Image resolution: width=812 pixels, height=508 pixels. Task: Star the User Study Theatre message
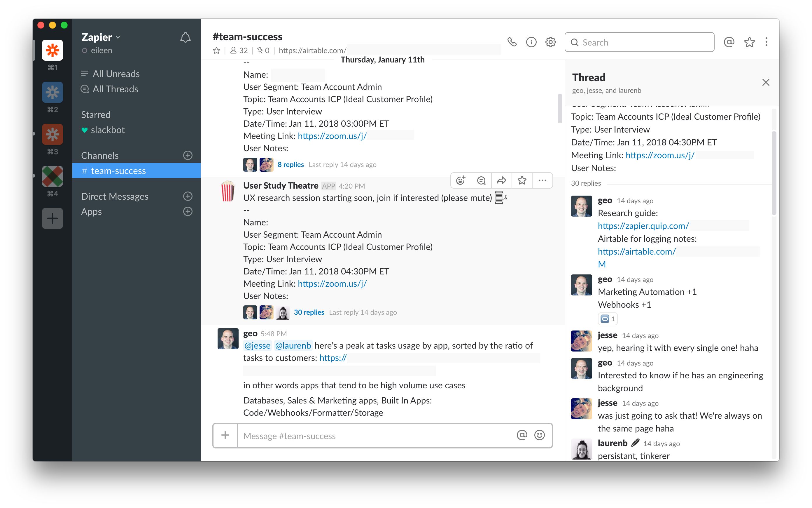click(522, 180)
